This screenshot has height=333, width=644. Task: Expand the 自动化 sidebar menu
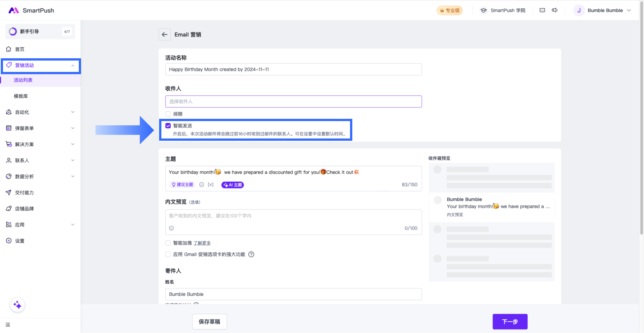[x=40, y=112]
